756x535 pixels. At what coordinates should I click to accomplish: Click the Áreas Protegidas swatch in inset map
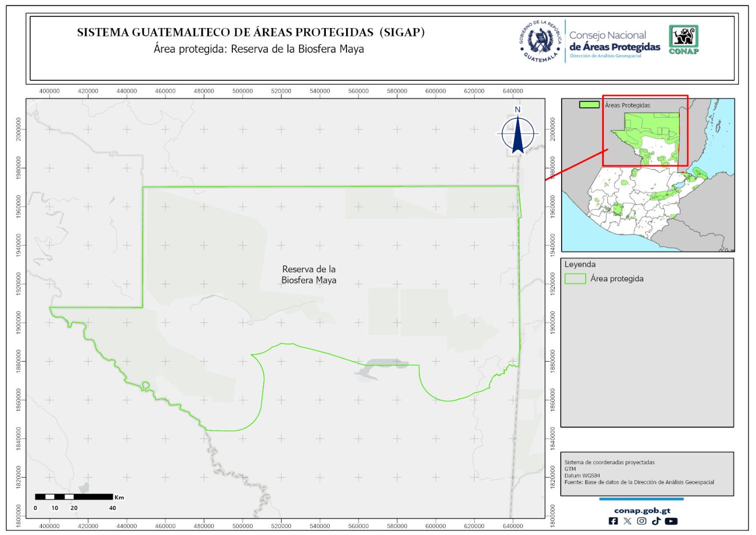[589, 105]
